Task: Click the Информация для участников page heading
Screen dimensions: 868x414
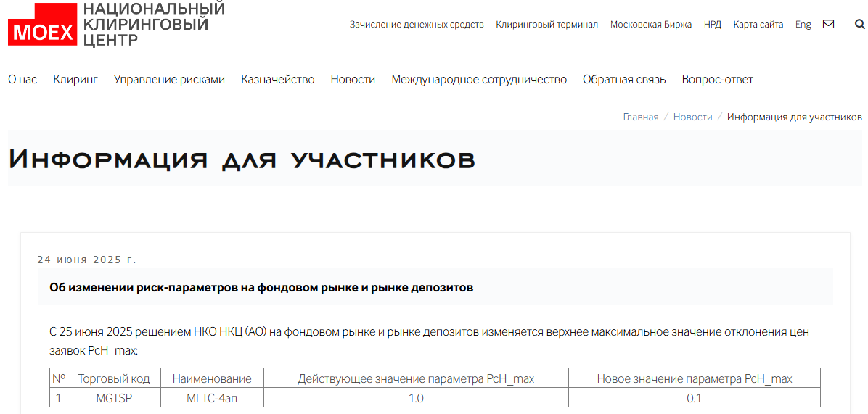Action: pyautogui.click(x=242, y=160)
